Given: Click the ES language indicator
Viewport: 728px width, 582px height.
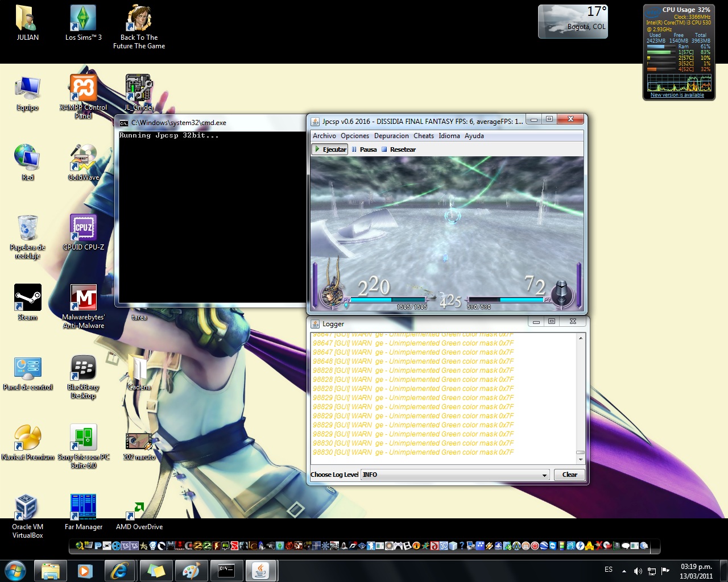Looking at the screenshot, I should 609,569.
